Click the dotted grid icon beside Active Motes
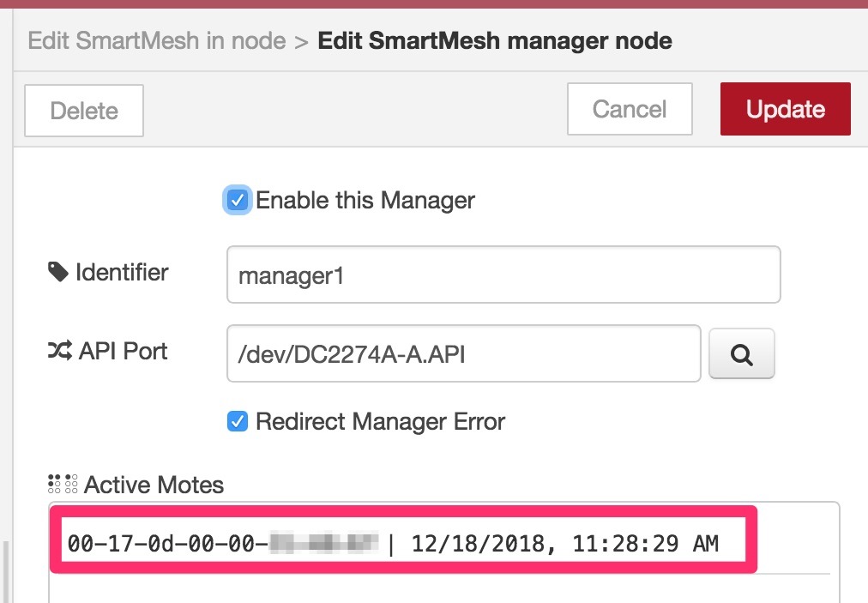Image resolution: width=868 pixels, height=603 pixels. click(x=63, y=484)
